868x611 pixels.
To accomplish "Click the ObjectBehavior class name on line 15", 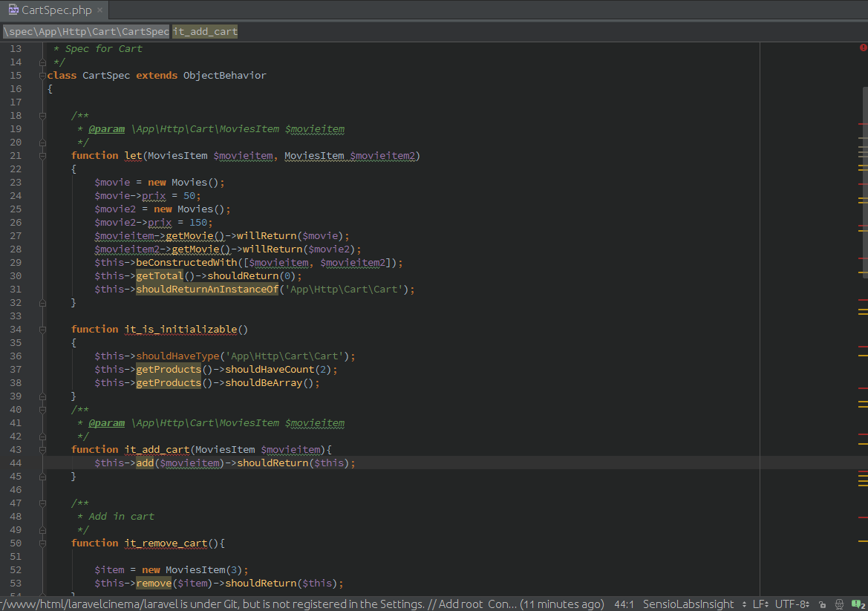I will coord(225,75).
